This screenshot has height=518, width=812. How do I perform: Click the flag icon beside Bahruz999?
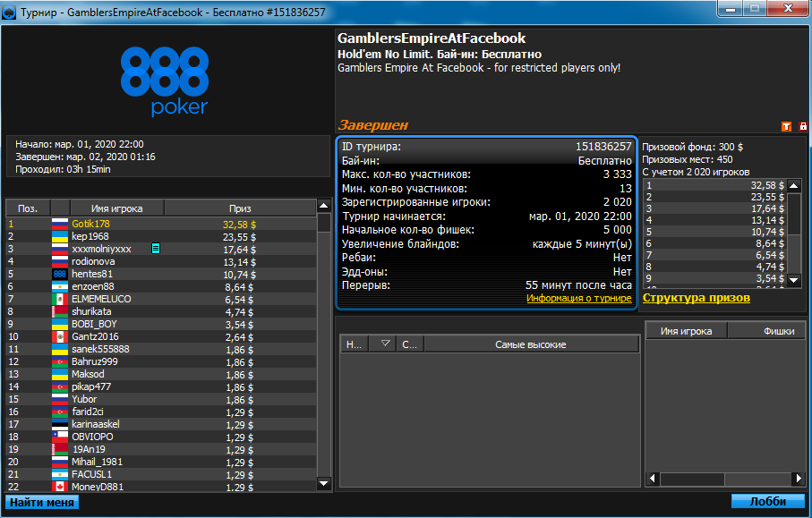pyautogui.click(x=60, y=361)
